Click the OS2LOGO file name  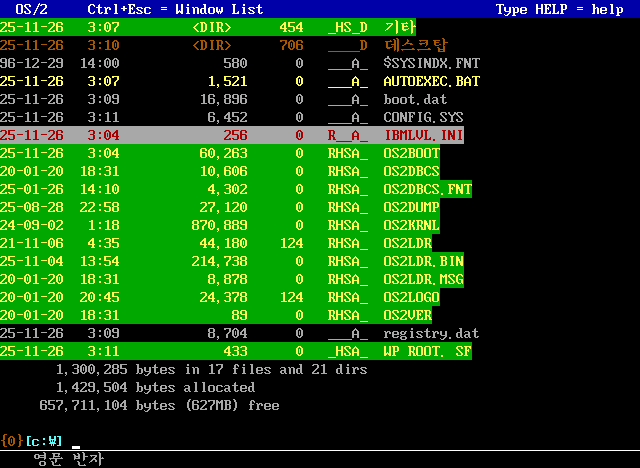click(x=411, y=297)
